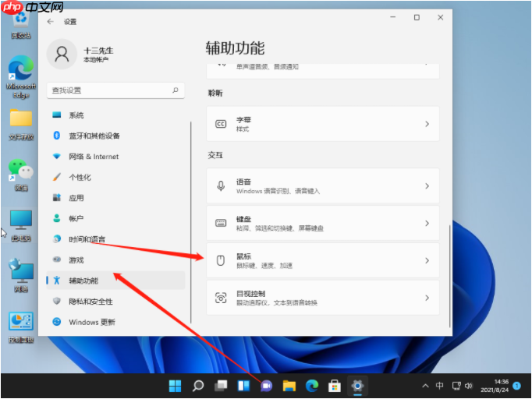Open Windows 更新 settings
Image resolution: width=532 pixels, height=399 pixels.
[x=115, y=322]
